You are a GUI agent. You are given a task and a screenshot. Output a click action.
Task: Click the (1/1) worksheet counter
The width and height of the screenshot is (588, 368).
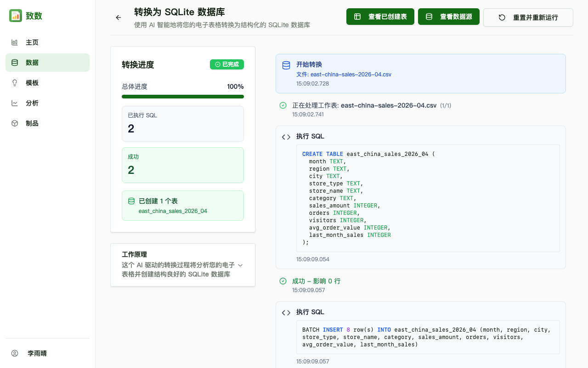pos(446,106)
